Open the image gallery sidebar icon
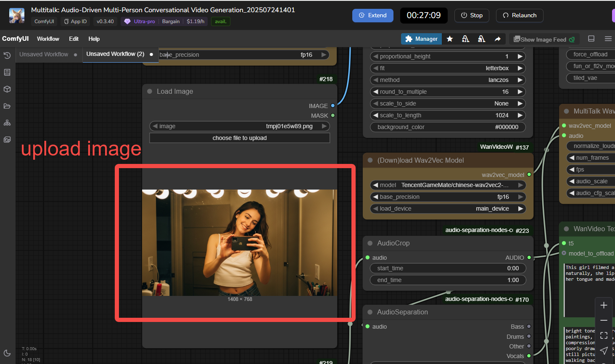Image resolution: width=615 pixels, height=364 pixels. pyautogui.click(x=7, y=140)
